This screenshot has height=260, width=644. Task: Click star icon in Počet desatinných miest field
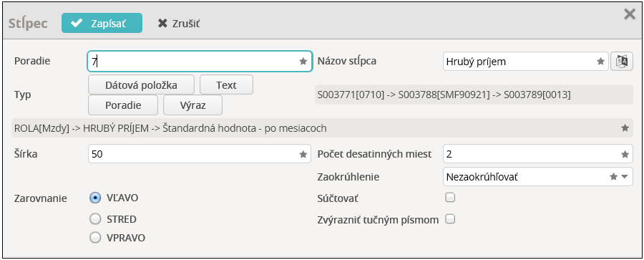click(x=625, y=154)
